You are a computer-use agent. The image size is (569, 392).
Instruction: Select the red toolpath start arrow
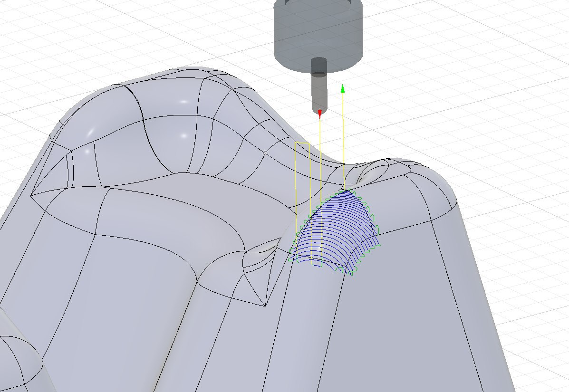coord(320,114)
